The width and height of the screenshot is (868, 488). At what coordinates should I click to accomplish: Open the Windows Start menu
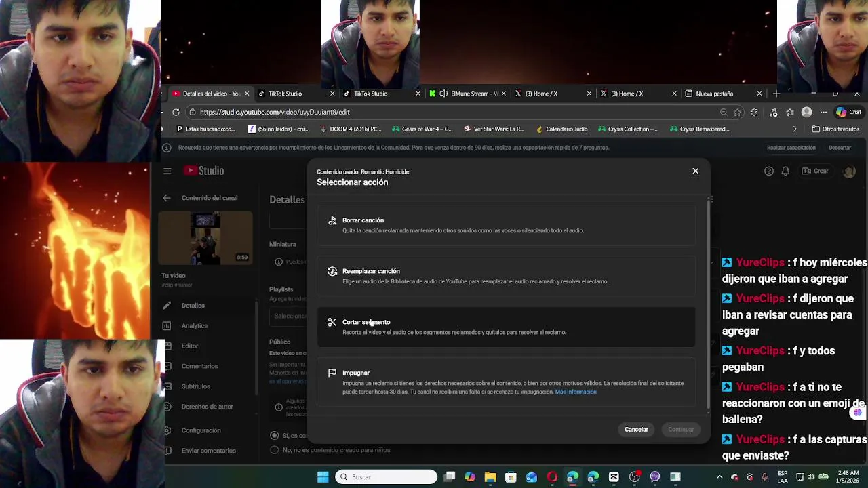point(323,477)
